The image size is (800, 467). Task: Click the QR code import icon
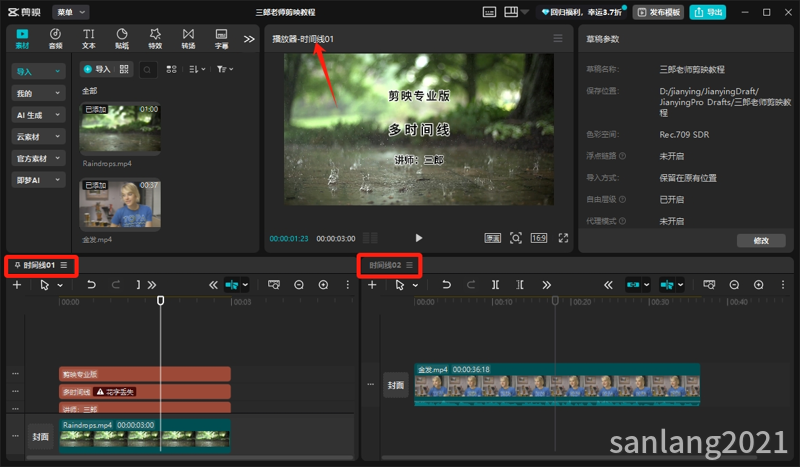(124, 69)
